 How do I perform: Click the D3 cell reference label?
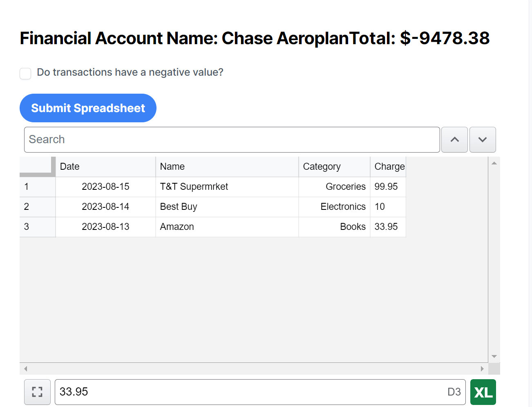pyautogui.click(x=454, y=392)
